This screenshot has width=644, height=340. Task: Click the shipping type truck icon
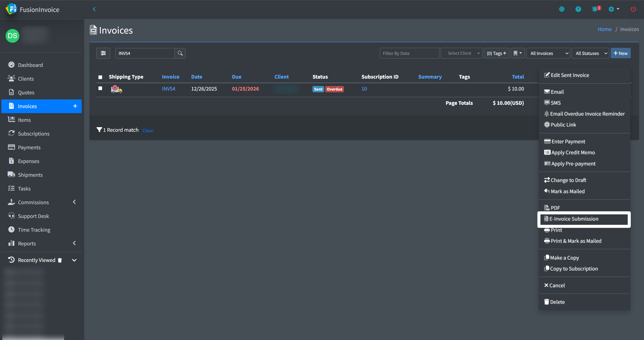pyautogui.click(x=117, y=89)
